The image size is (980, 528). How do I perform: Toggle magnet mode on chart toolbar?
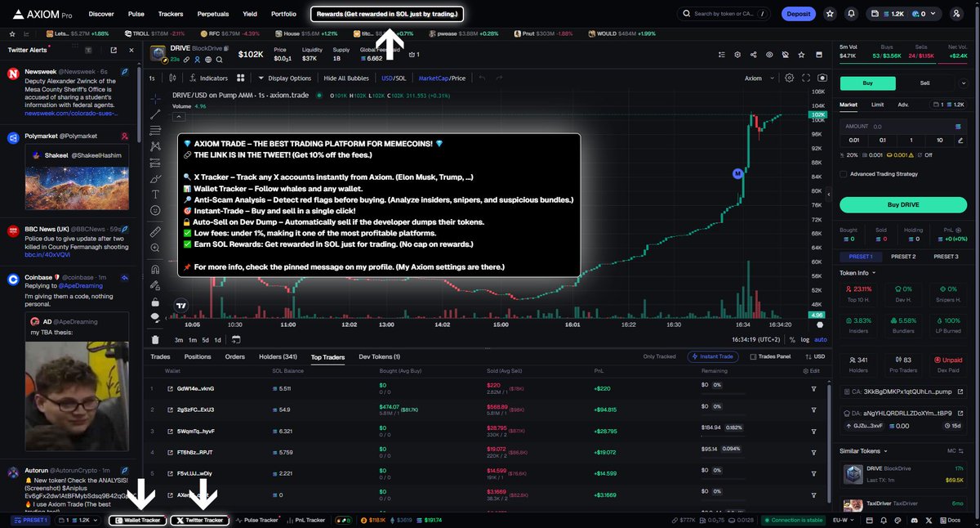155,269
